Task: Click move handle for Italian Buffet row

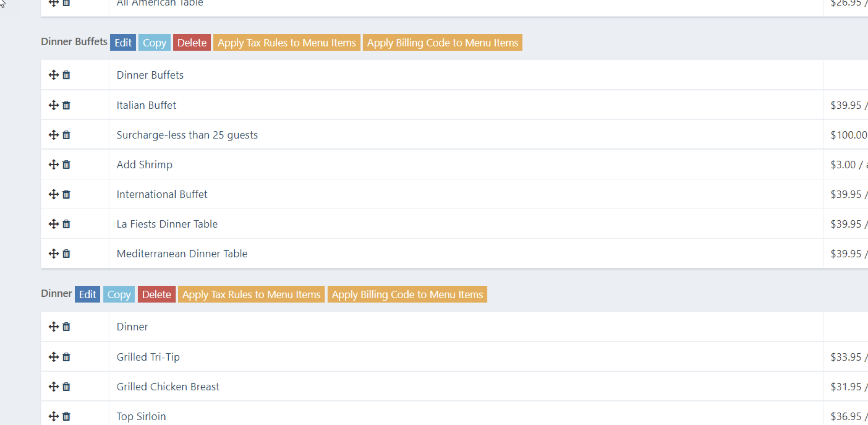Action: [x=53, y=105]
